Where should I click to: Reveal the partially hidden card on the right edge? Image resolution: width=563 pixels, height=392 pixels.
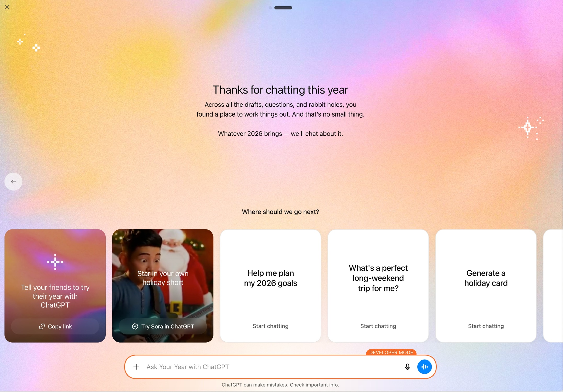coord(553,286)
